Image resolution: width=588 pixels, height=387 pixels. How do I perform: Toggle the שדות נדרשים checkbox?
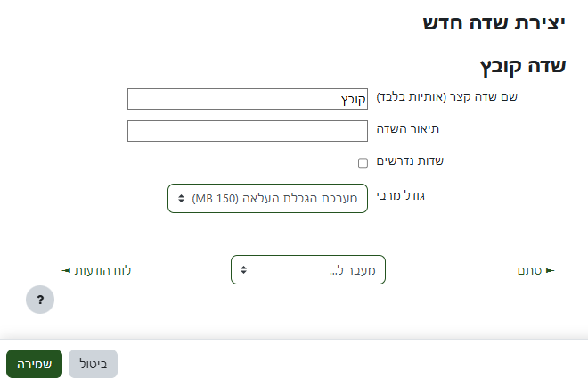363,162
